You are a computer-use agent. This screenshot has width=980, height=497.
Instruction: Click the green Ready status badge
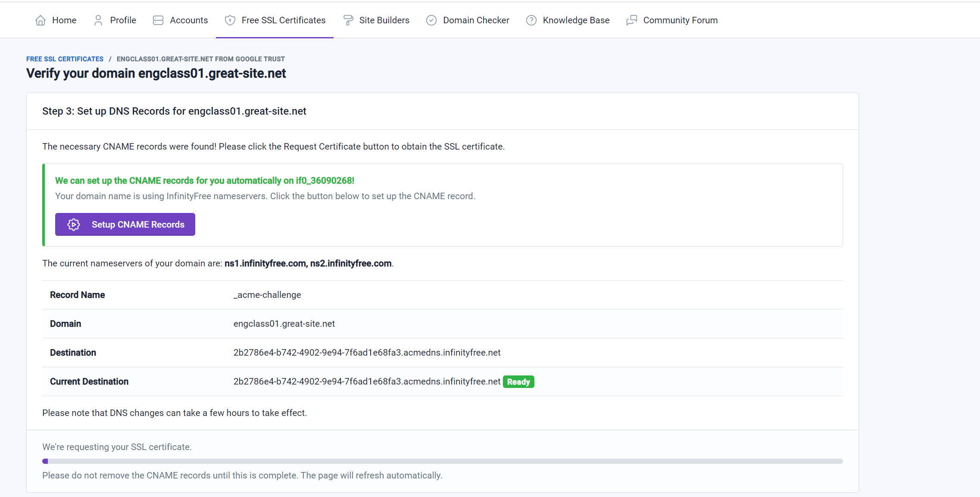(518, 382)
